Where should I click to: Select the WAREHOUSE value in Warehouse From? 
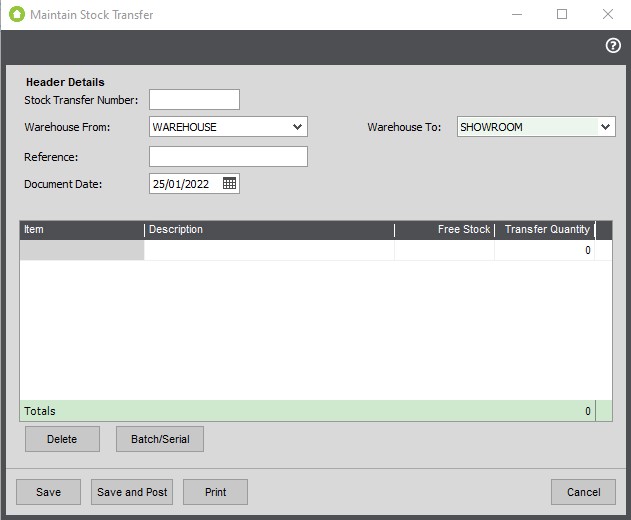[x=184, y=127]
